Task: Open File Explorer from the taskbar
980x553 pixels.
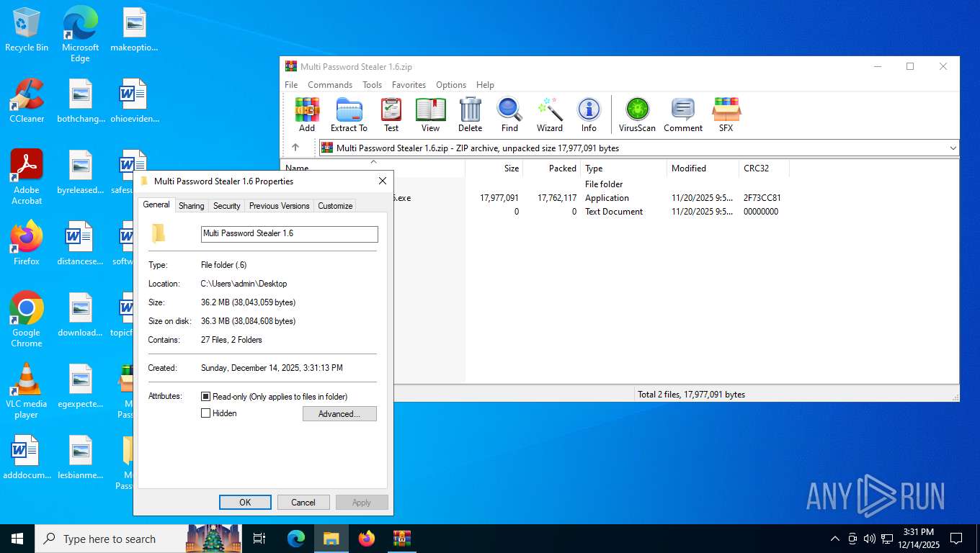Action: click(331, 539)
